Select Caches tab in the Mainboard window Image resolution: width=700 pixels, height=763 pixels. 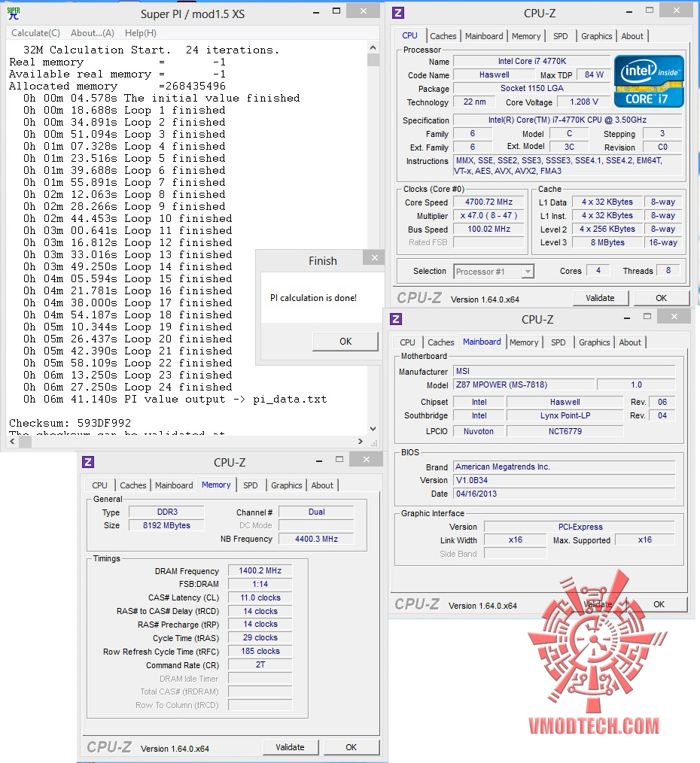[440, 342]
